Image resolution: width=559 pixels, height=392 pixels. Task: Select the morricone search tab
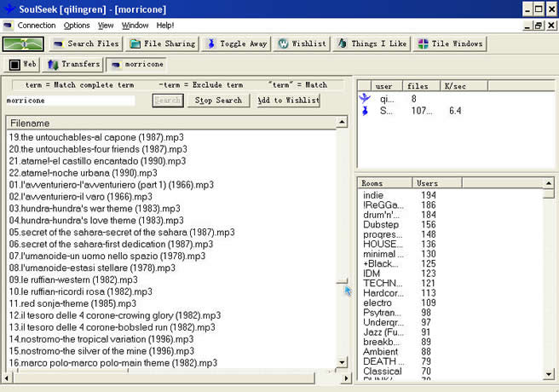pyautogui.click(x=137, y=65)
